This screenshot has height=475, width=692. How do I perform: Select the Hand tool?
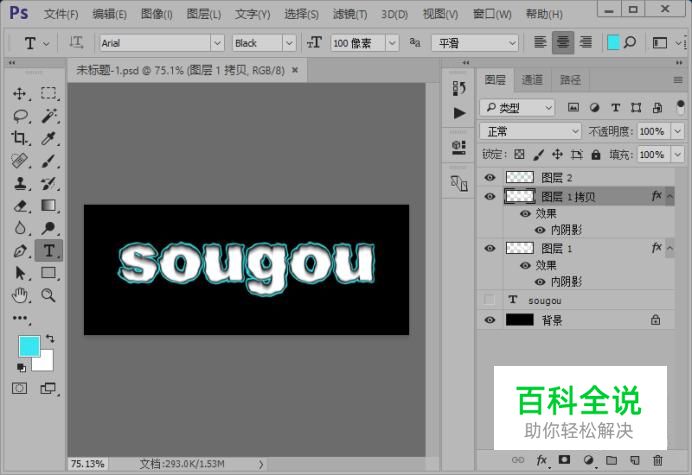pos(19,295)
